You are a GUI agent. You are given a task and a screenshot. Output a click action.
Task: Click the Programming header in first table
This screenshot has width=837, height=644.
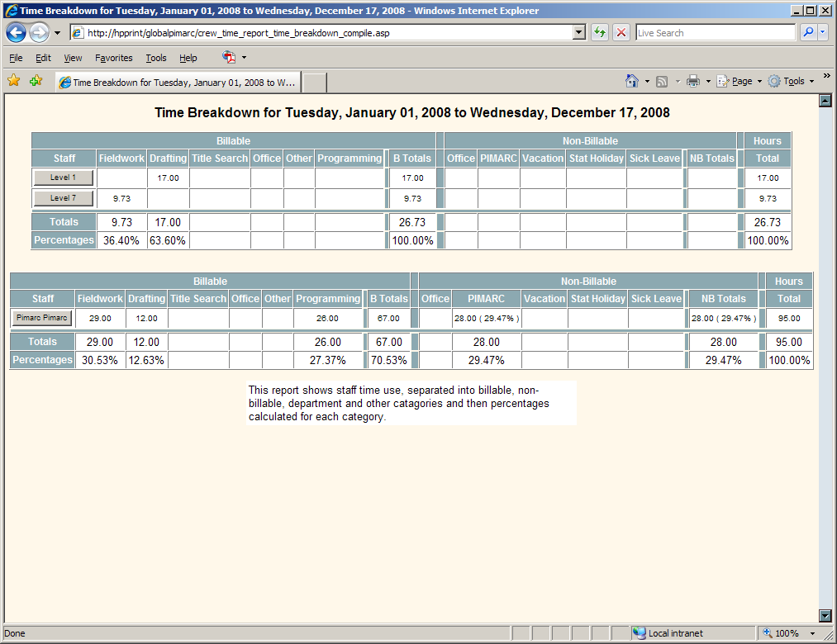coord(350,159)
